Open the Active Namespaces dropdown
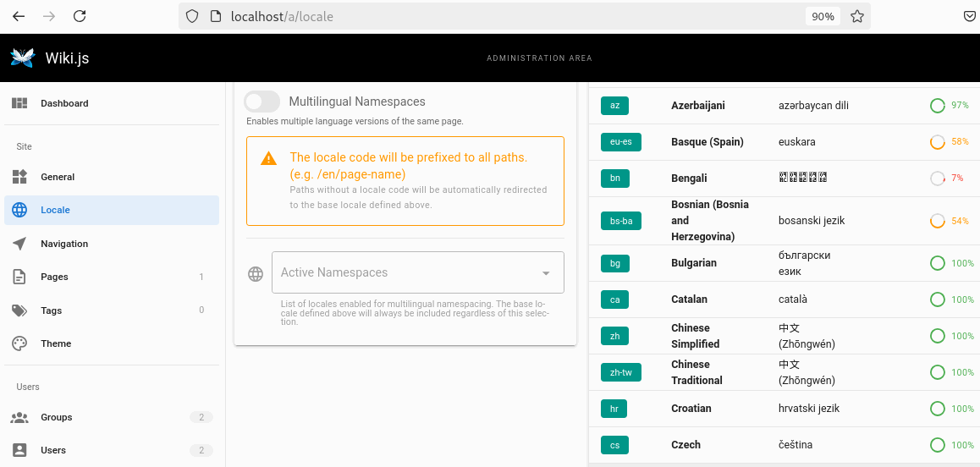The width and height of the screenshot is (980, 467). click(406, 272)
